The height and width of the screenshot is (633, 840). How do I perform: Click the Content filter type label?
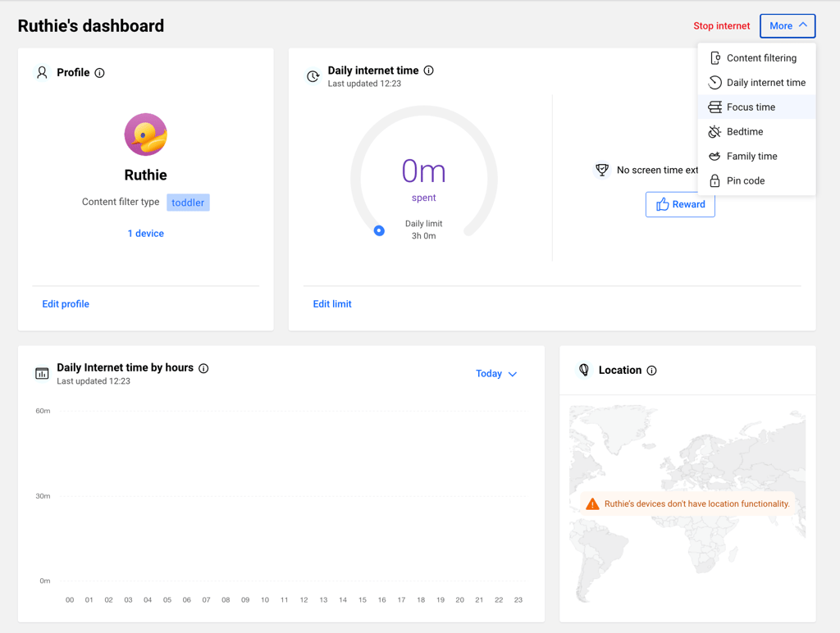click(x=121, y=202)
